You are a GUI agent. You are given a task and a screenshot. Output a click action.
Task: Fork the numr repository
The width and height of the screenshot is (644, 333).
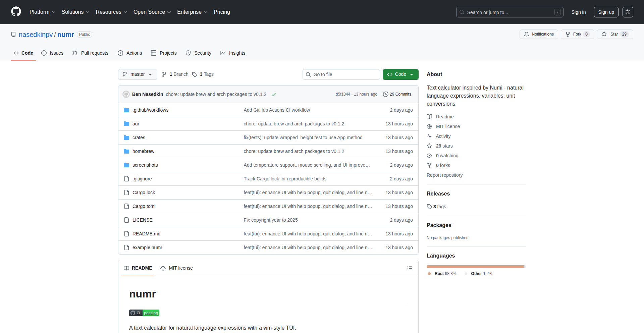click(x=577, y=34)
